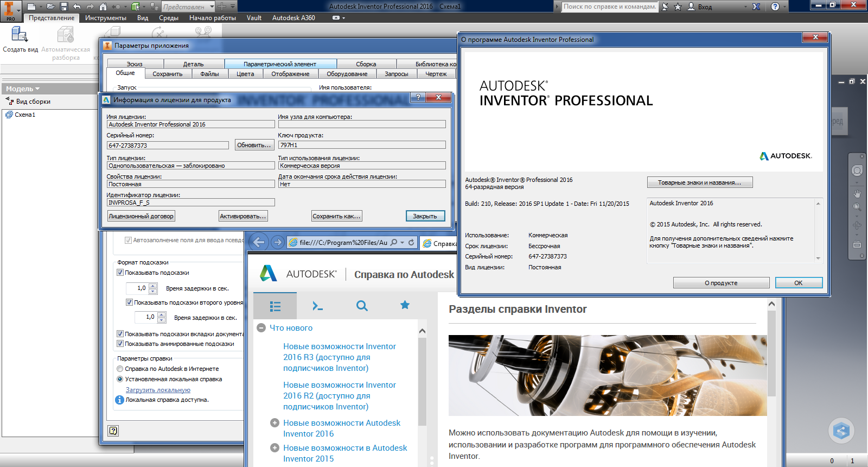868x467 pixels.
Task: Click Обновить… button beside serial number
Action: pyautogui.click(x=254, y=145)
